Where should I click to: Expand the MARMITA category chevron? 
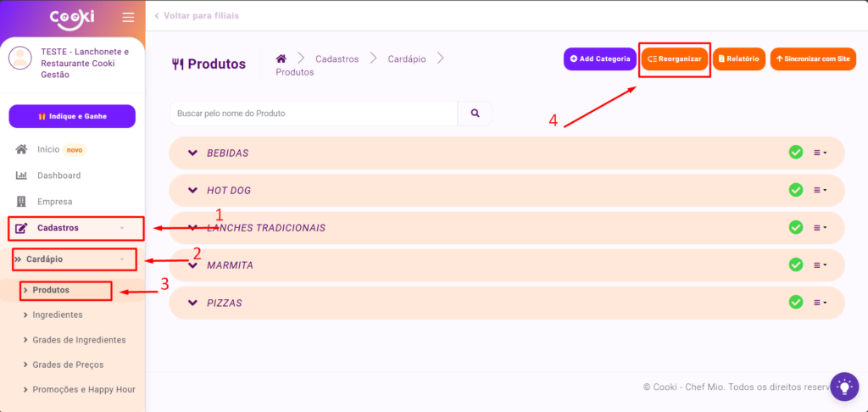(x=192, y=265)
